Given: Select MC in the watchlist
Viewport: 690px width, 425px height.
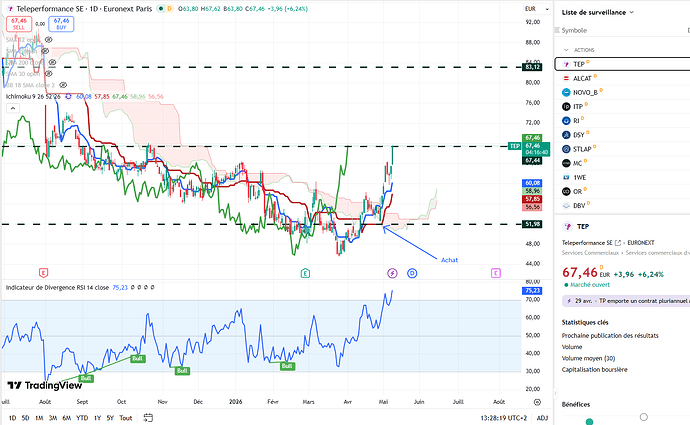Looking at the screenshot, I should coord(622,163).
